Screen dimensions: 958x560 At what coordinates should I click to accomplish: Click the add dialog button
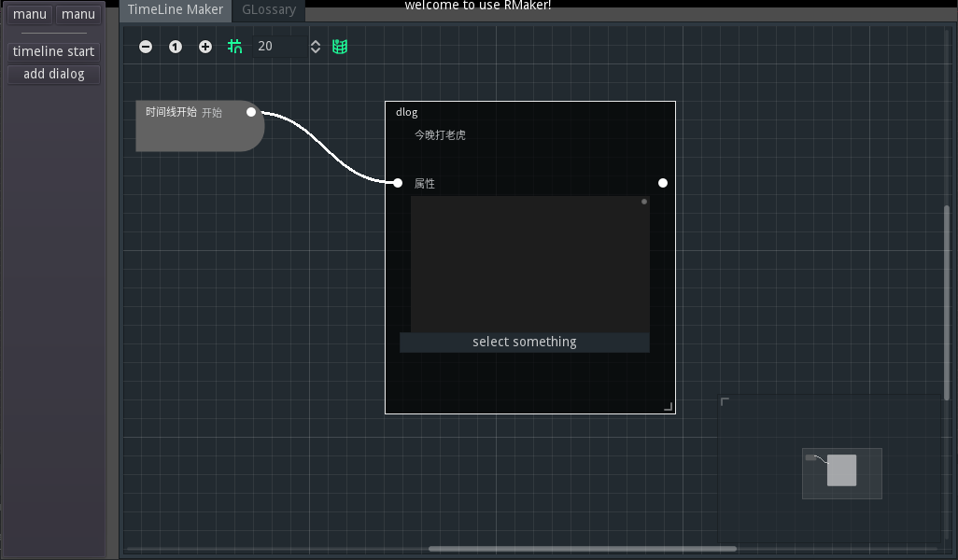click(x=54, y=74)
